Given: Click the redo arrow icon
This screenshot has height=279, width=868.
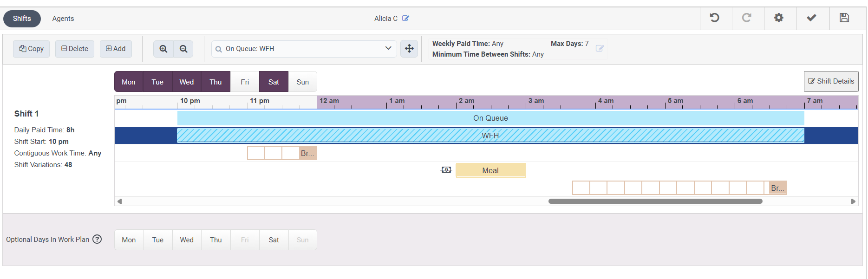Looking at the screenshot, I should pos(747,18).
